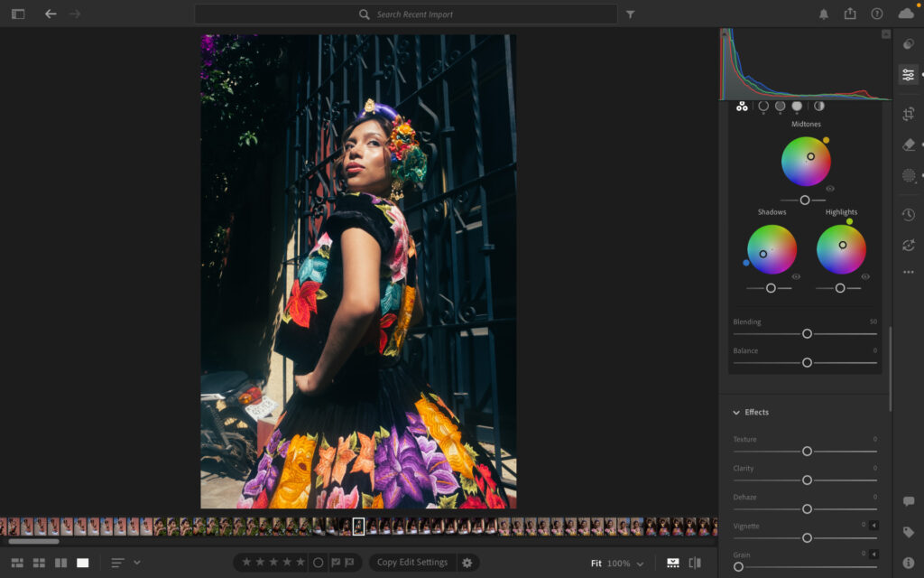
Task: Toggle Midtones color wheel visibility eye
Action: [x=830, y=189]
